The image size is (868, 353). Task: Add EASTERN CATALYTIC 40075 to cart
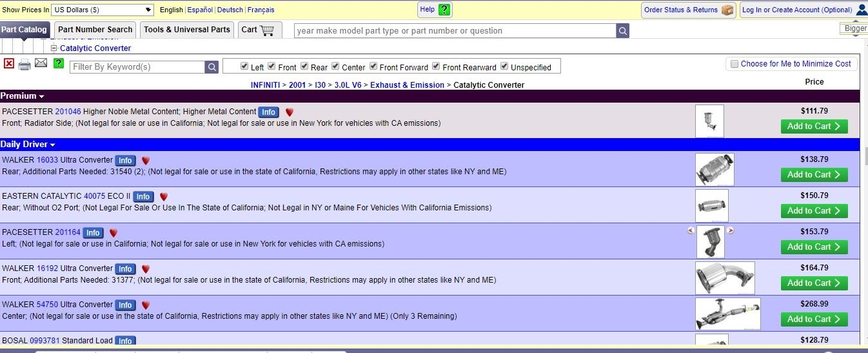click(x=814, y=211)
